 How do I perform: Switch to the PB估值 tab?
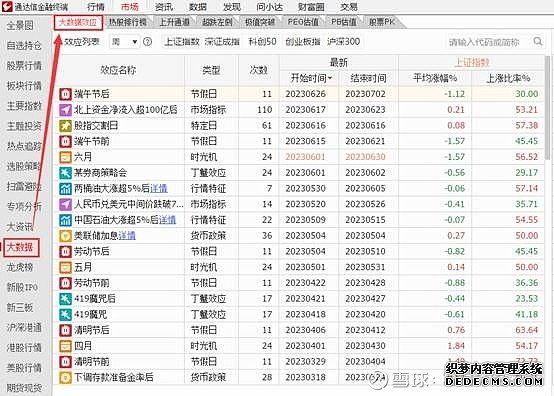(x=343, y=22)
